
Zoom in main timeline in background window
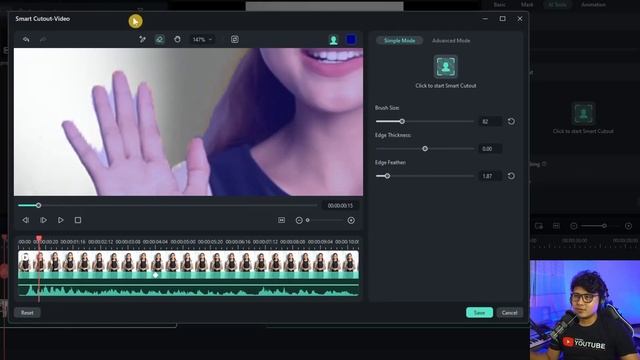[x=628, y=226]
